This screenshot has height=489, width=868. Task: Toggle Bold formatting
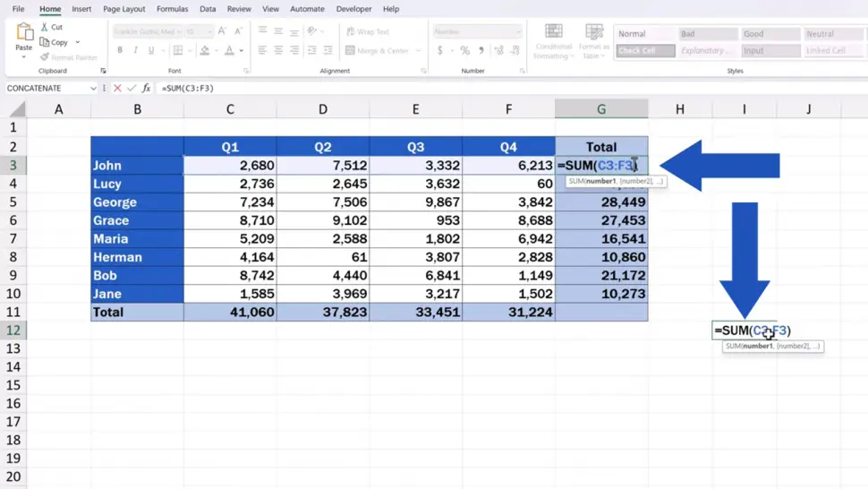pos(120,50)
